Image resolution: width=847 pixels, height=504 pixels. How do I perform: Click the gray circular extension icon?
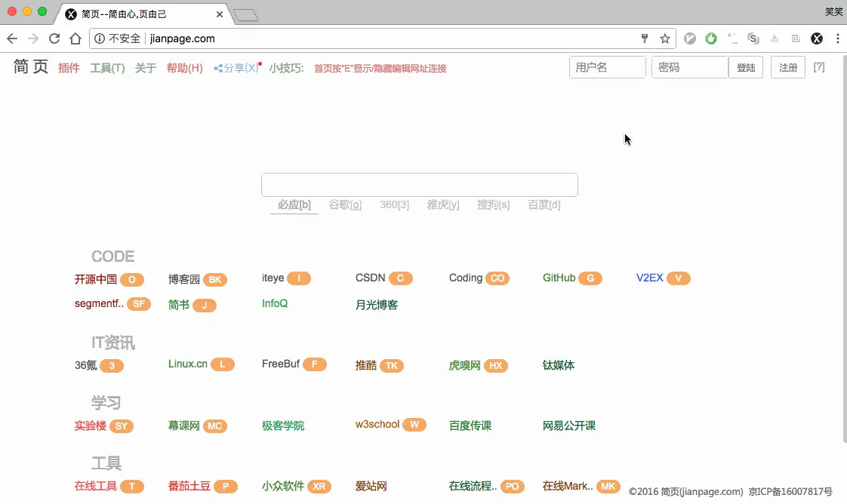coord(690,38)
